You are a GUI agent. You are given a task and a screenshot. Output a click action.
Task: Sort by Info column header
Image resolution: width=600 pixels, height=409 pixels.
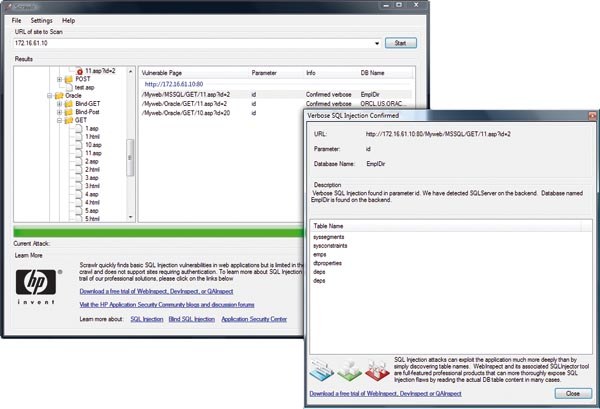[331, 73]
